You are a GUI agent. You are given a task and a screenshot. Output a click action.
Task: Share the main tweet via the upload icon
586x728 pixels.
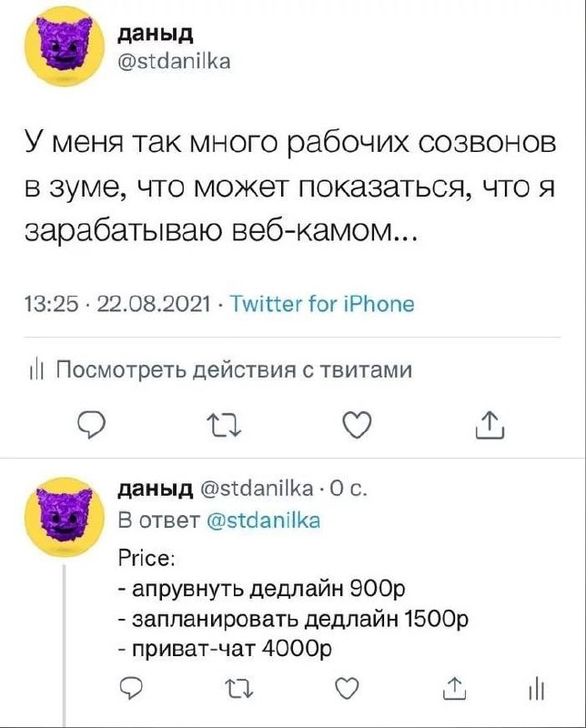click(490, 424)
